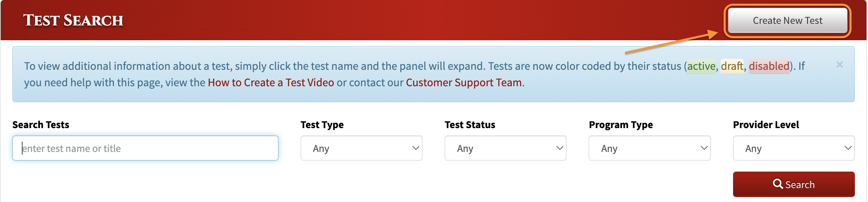
Task: Click the chevron arrow on Provider Level
Action: point(848,148)
